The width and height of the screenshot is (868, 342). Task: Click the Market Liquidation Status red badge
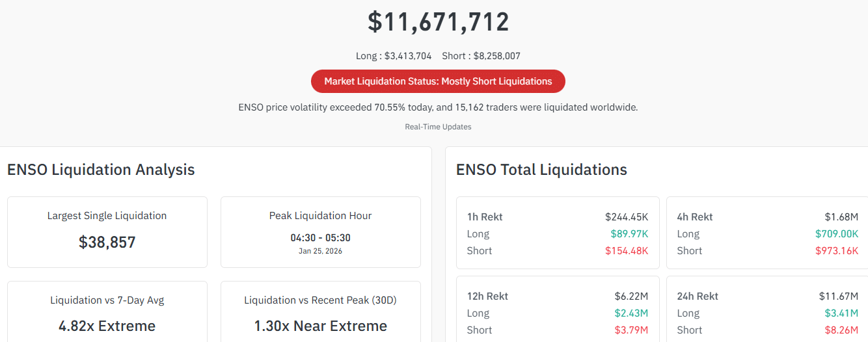[438, 81]
